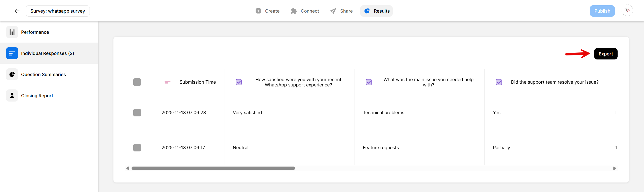Open the Connect tab
Viewport: 644px width, 192px height.
(x=305, y=11)
